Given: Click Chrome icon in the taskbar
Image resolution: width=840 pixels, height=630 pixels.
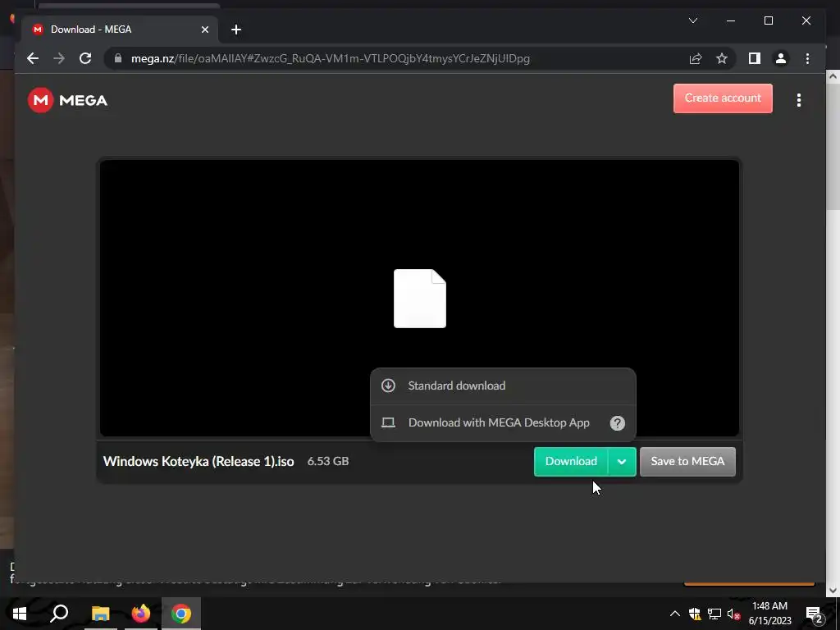Looking at the screenshot, I should tap(181, 614).
